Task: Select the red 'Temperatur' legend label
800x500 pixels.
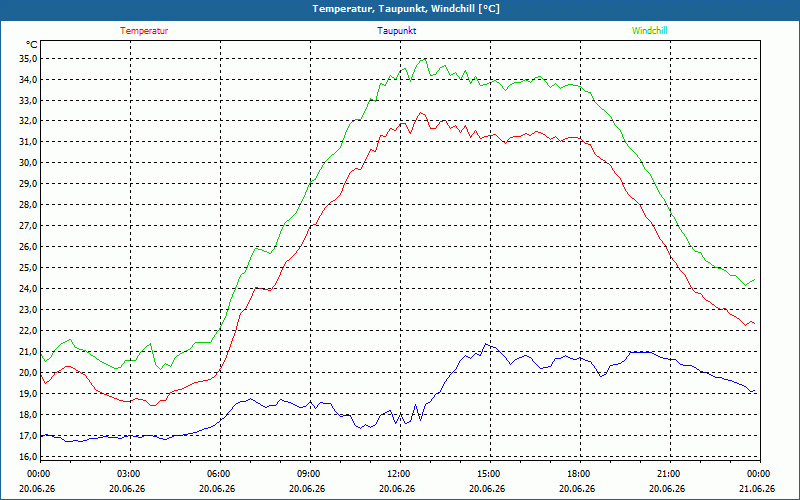Action: [x=144, y=31]
